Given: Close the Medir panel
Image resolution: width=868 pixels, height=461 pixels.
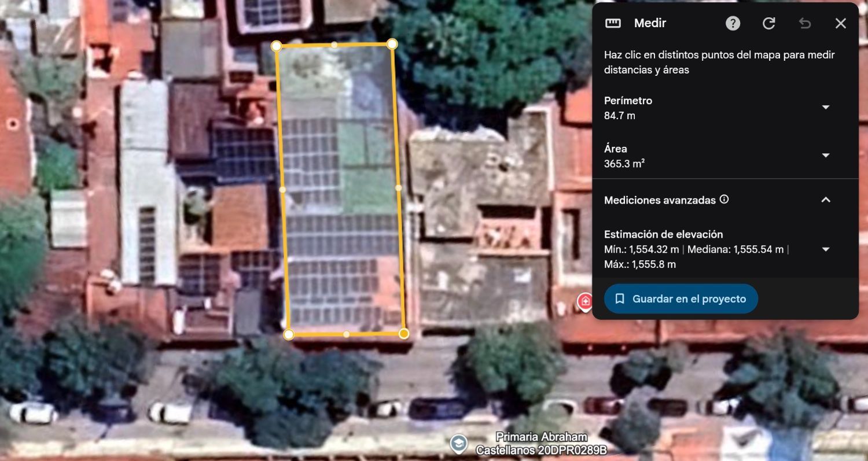Looking at the screenshot, I should click(x=840, y=23).
